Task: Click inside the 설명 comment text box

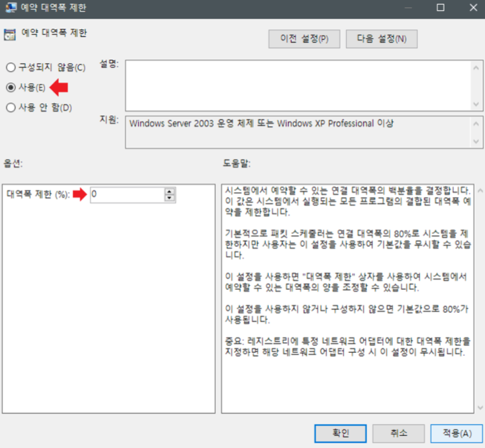Action: click(298, 85)
